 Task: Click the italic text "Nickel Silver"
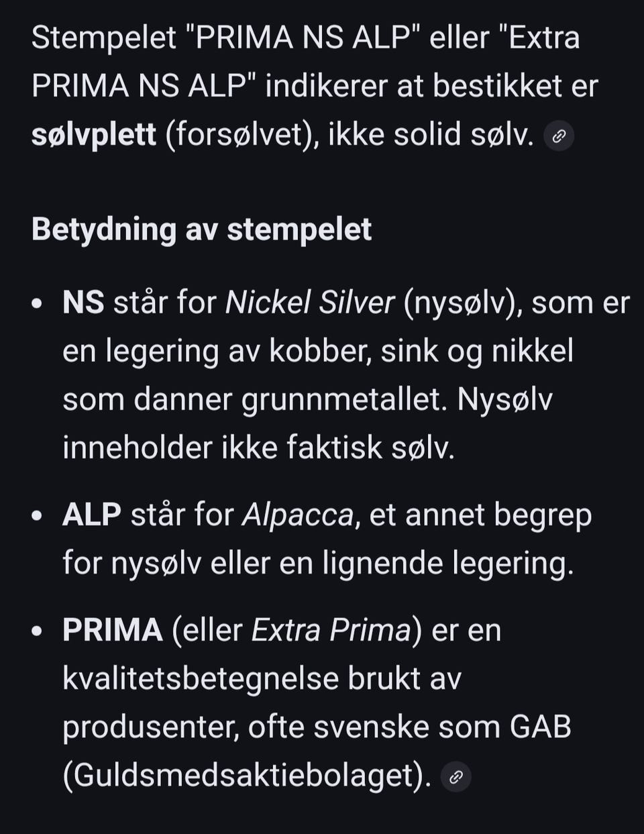[x=309, y=303]
